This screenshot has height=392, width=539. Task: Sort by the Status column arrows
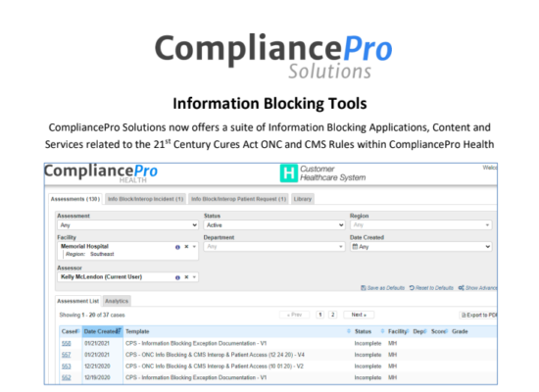coord(382,331)
